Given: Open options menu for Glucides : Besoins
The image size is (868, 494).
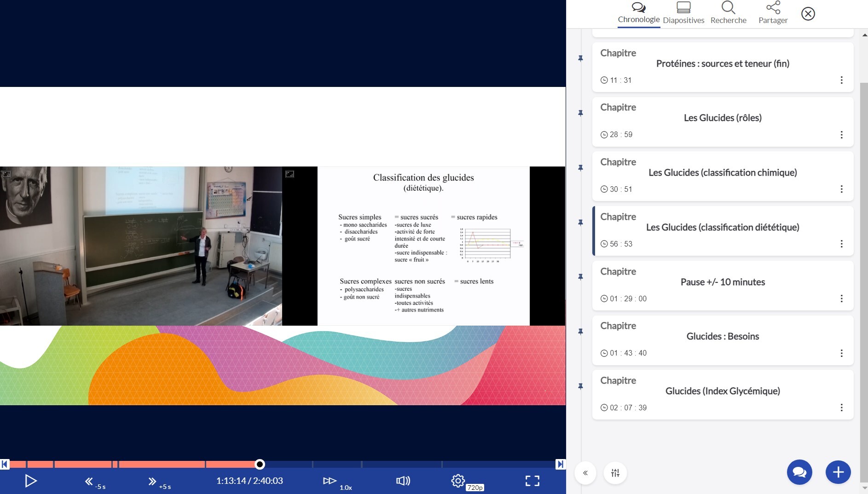Looking at the screenshot, I should [841, 353].
